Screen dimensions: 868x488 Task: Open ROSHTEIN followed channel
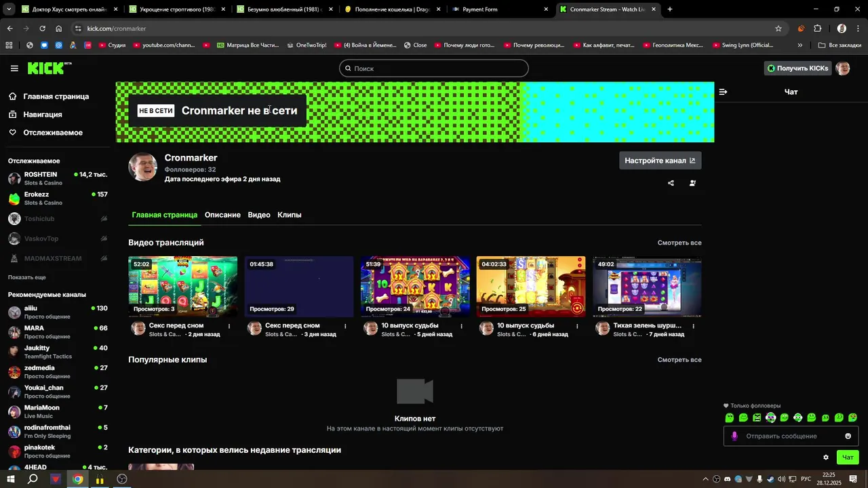[58, 178]
